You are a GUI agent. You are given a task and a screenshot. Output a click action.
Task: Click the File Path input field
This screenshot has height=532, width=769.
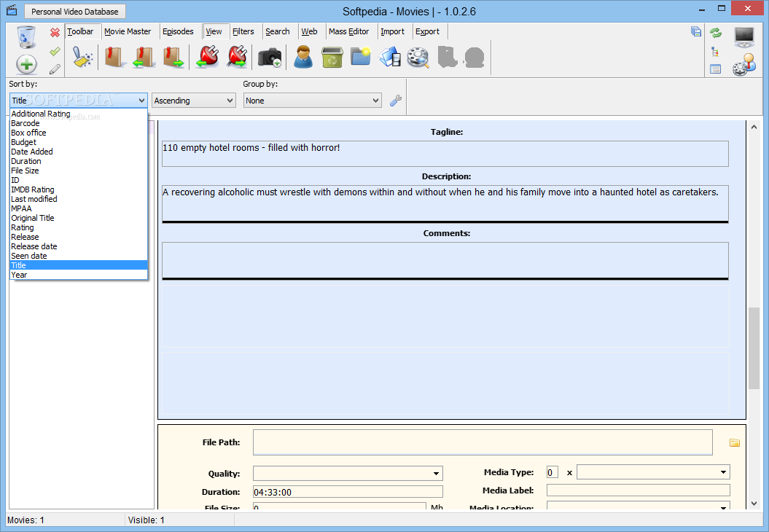tap(483, 442)
